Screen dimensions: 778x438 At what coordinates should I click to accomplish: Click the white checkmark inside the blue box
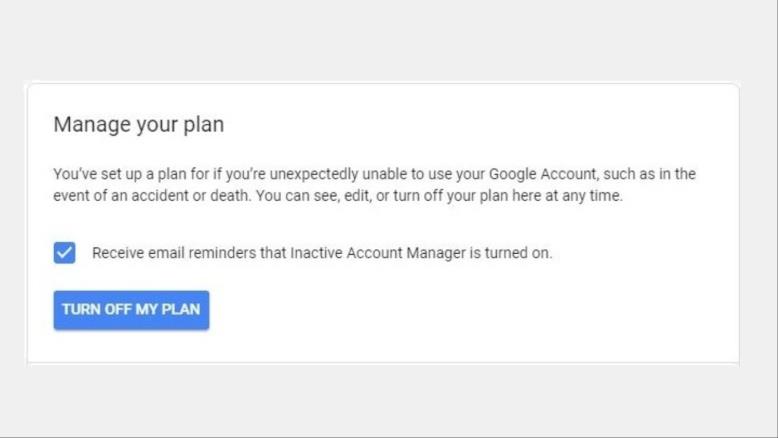pyautogui.click(x=65, y=252)
